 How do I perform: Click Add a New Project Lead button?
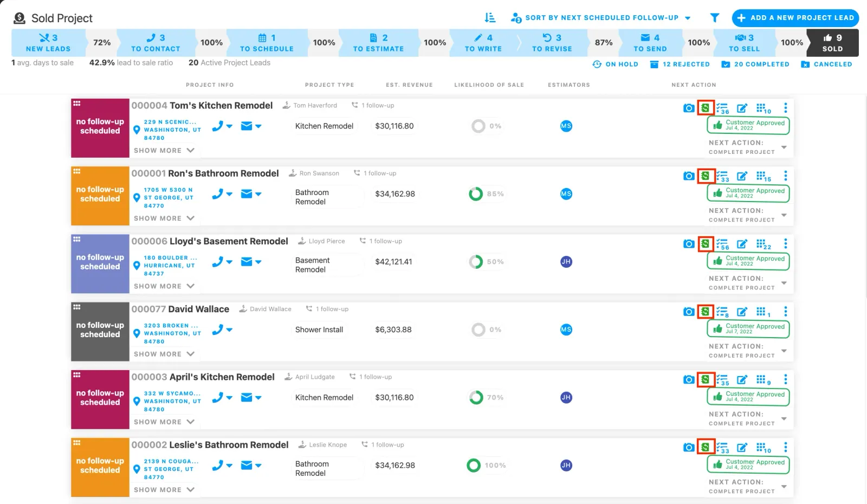coord(795,18)
